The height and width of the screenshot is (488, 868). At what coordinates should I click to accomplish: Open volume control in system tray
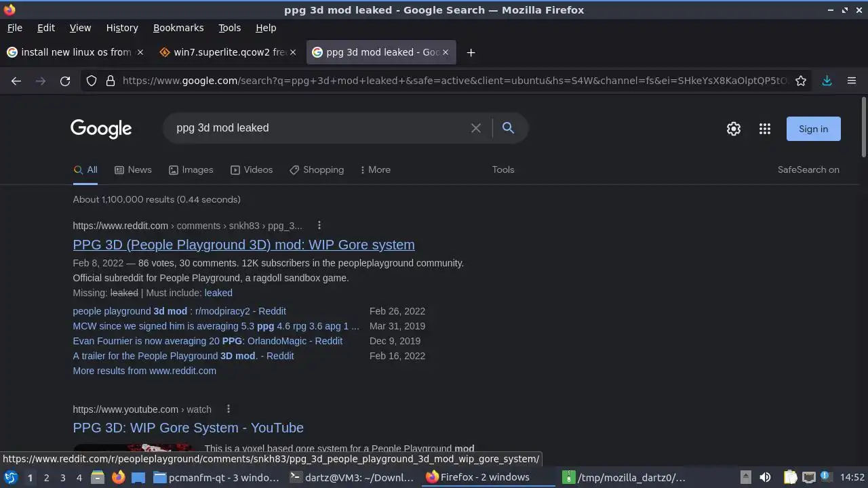pyautogui.click(x=765, y=477)
